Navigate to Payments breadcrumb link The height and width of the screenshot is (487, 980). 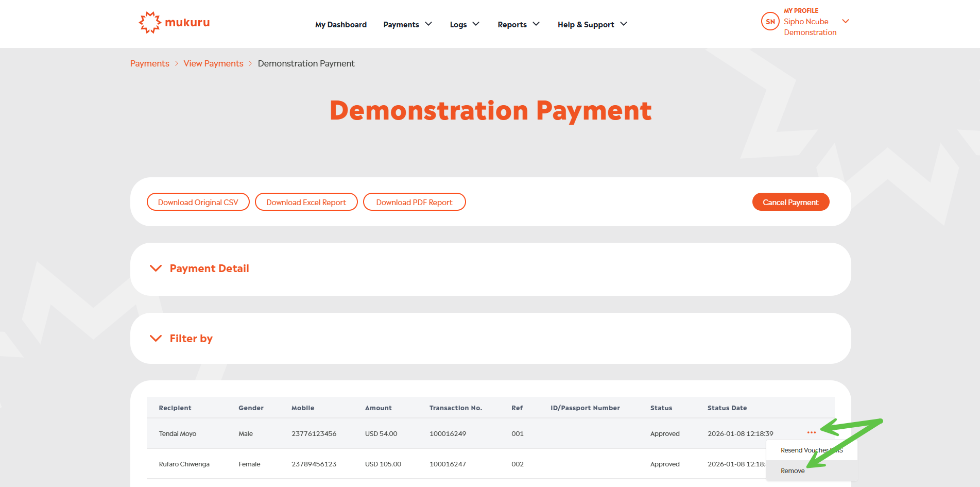(149, 63)
